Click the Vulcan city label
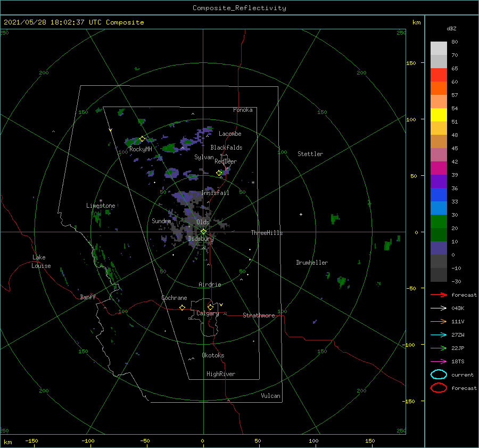 pos(271,396)
